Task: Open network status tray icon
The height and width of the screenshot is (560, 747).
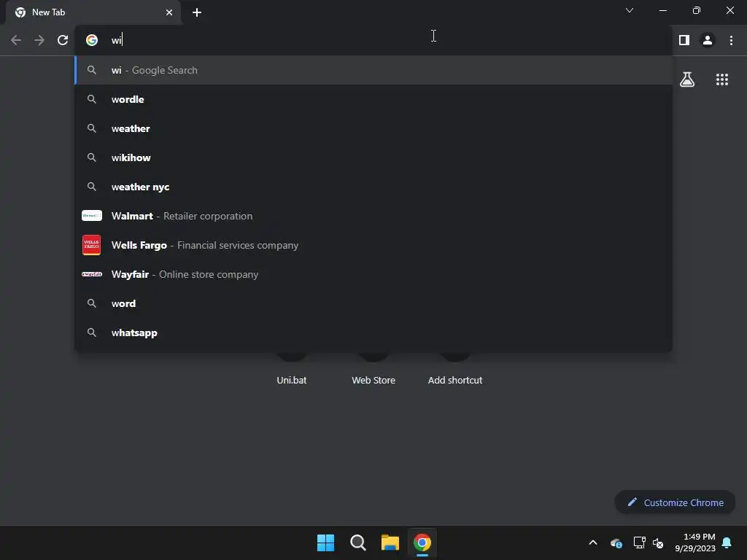Action: [x=639, y=542]
